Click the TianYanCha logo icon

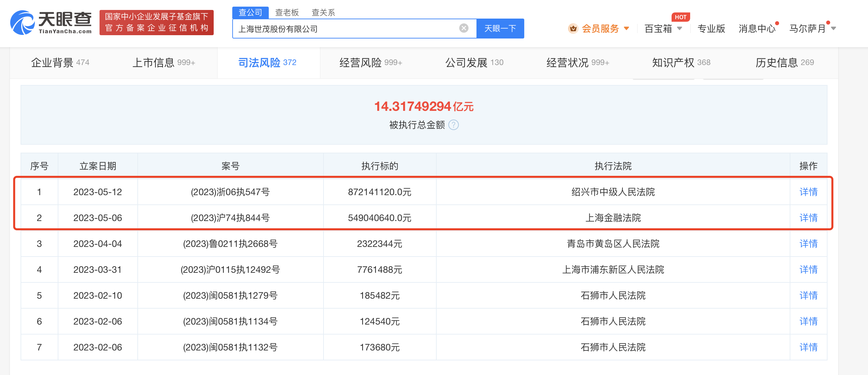22,23
